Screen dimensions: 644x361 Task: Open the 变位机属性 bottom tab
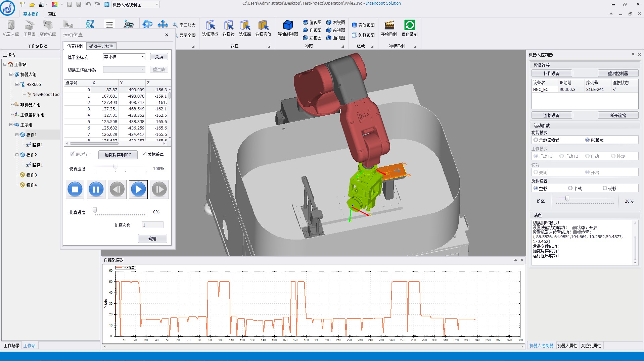pyautogui.click(x=591, y=346)
